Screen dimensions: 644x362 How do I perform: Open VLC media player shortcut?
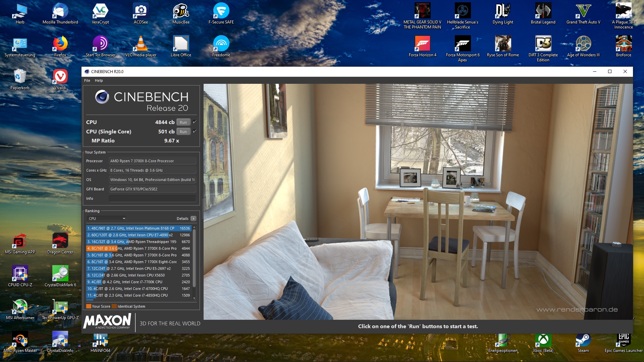tap(141, 46)
